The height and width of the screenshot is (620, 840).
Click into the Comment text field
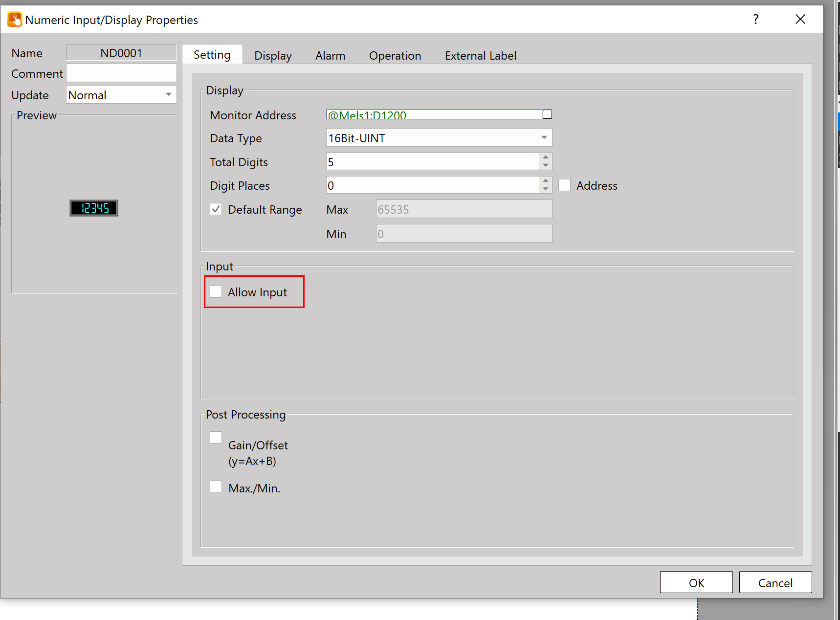121,73
